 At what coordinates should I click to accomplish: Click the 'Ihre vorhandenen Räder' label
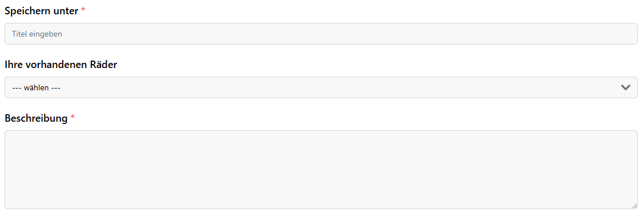pos(61,65)
